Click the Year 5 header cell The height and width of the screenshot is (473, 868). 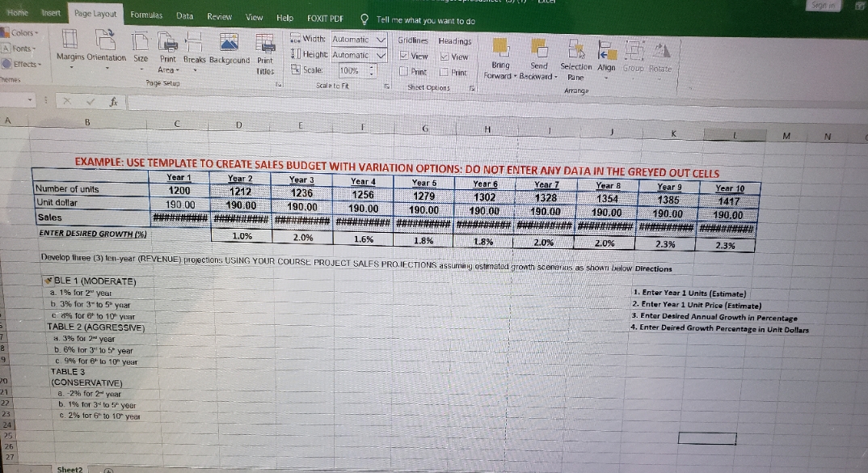(x=423, y=183)
